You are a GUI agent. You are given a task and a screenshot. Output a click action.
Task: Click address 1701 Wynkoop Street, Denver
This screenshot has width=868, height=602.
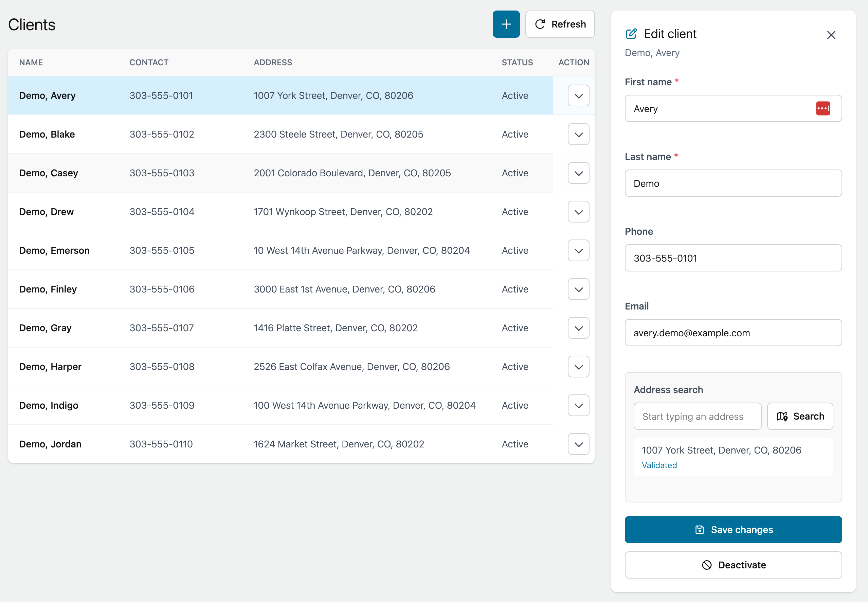[343, 212]
